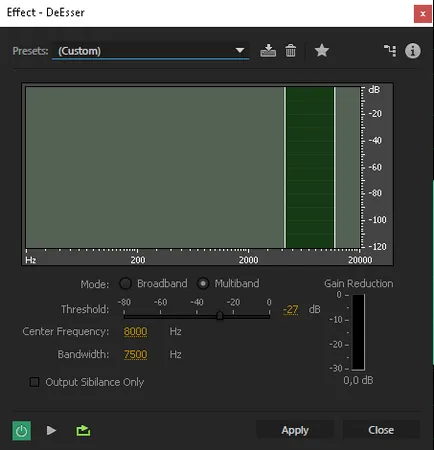Click Apply button
The height and width of the screenshot is (450, 434).
(295, 430)
